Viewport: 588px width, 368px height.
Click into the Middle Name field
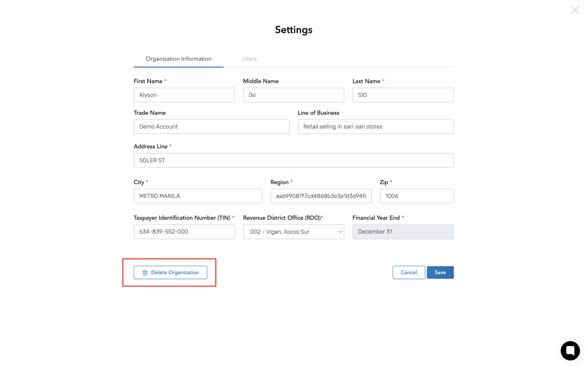point(293,95)
